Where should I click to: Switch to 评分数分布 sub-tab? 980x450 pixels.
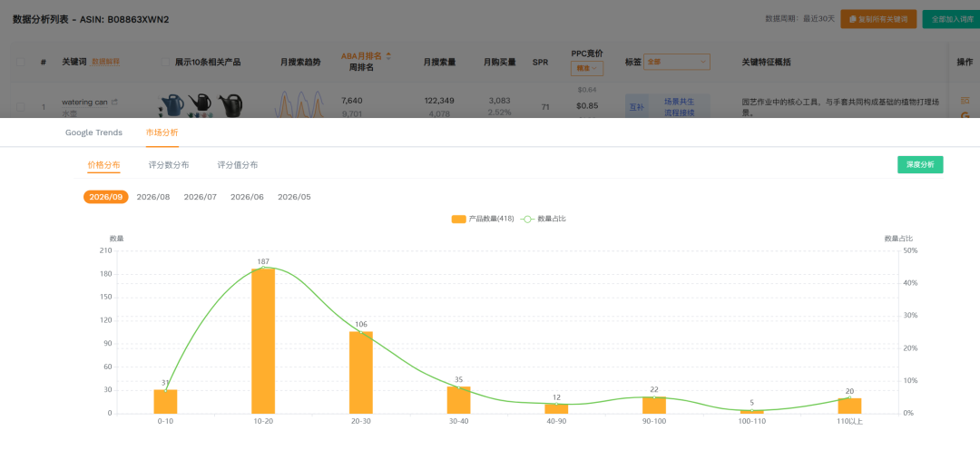coord(169,165)
